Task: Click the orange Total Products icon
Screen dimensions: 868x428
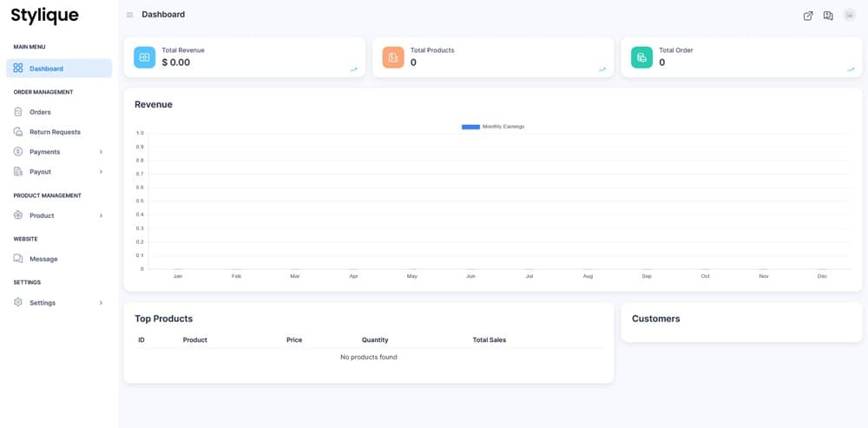Action: (393, 57)
